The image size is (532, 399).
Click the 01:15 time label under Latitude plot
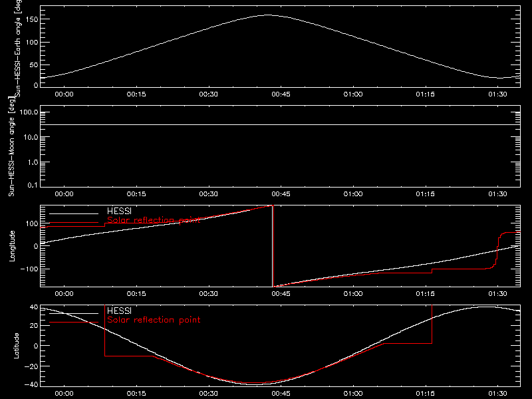[x=426, y=394]
